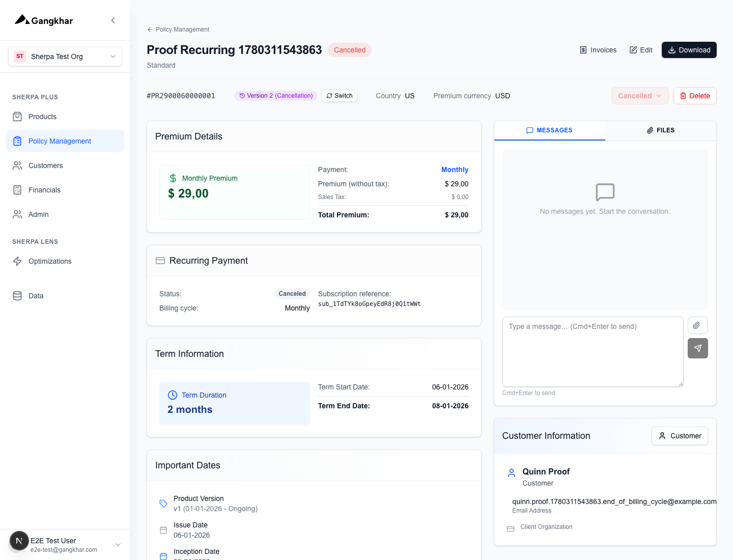
Task: Click the Cancelled status badge
Action: (x=350, y=50)
